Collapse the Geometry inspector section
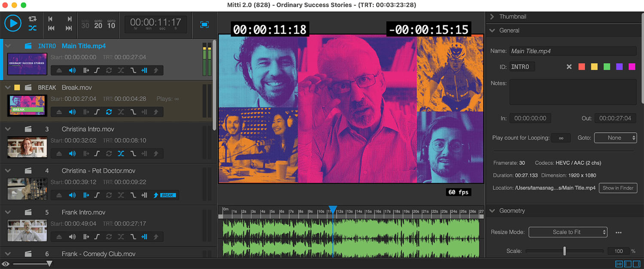 click(x=492, y=211)
